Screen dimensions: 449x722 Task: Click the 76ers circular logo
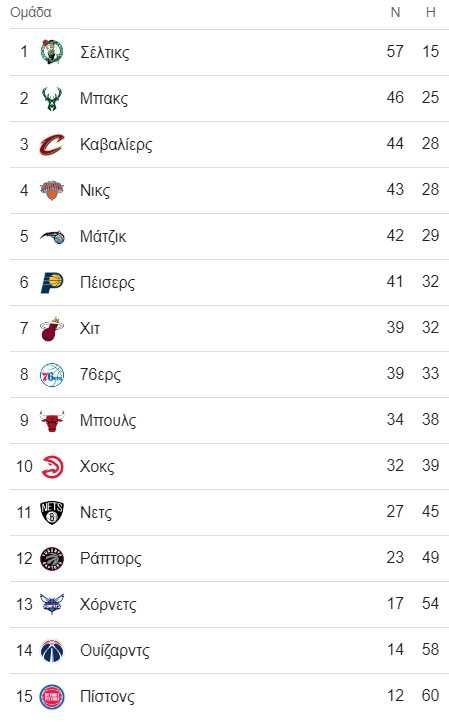(52, 375)
